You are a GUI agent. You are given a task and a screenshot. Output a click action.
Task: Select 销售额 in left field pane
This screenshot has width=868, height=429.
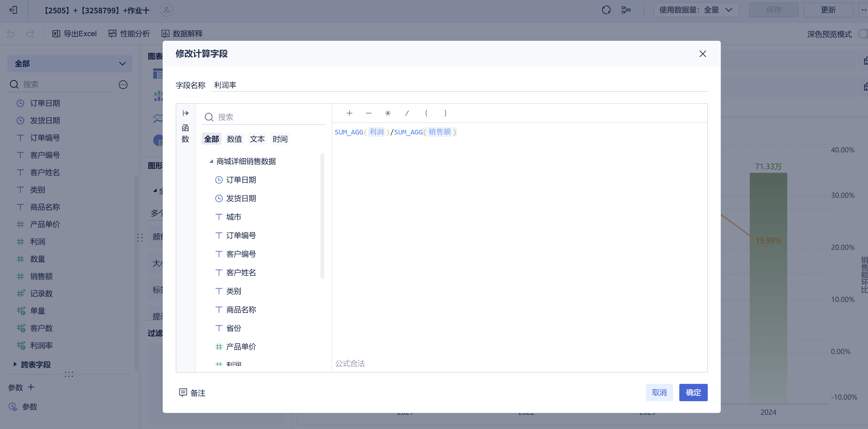click(x=41, y=276)
